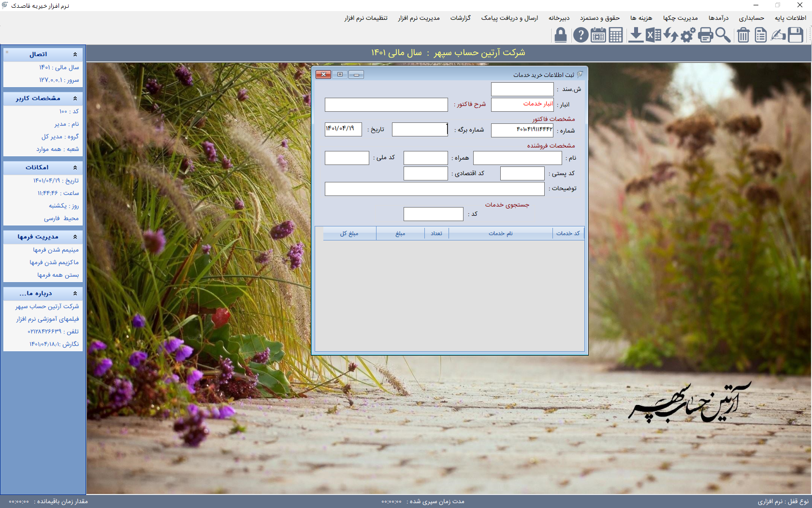The image size is (812, 508).
Task: Click the تاریخ date field
Action: [x=343, y=129]
